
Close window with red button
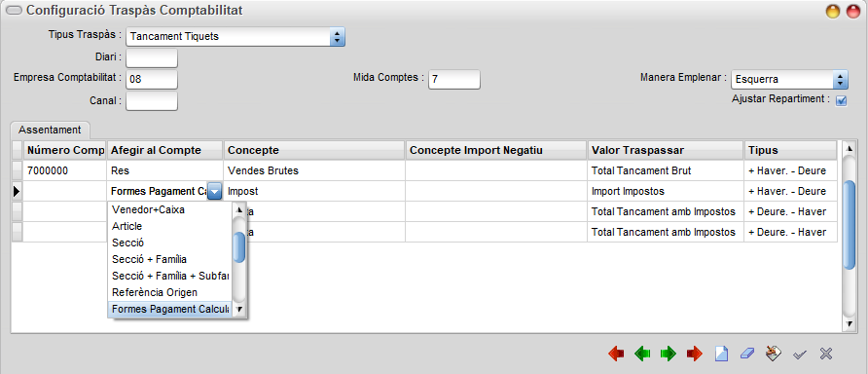(x=853, y=11)
